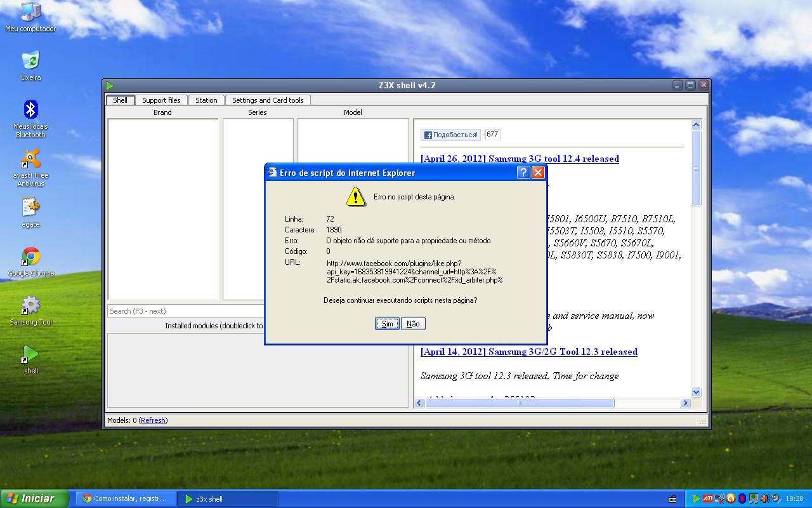Select the shell desktop shortcut
This screenshot has width=812, height=508.
[x=30, y=359]
